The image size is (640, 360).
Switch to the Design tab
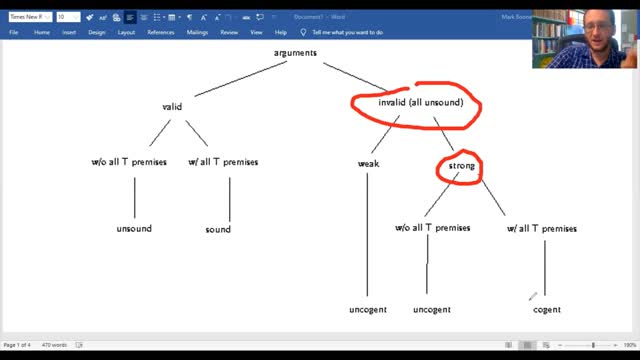point(97,32)
